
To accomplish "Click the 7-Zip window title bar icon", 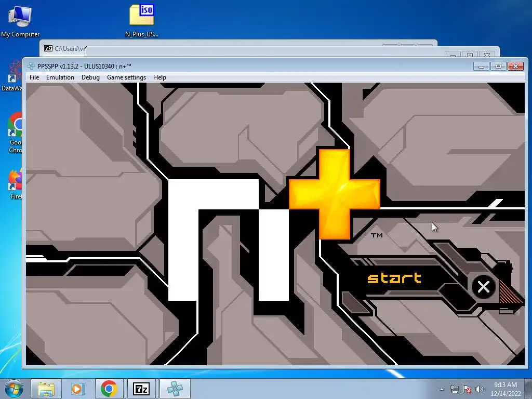I will coord(48,48).
